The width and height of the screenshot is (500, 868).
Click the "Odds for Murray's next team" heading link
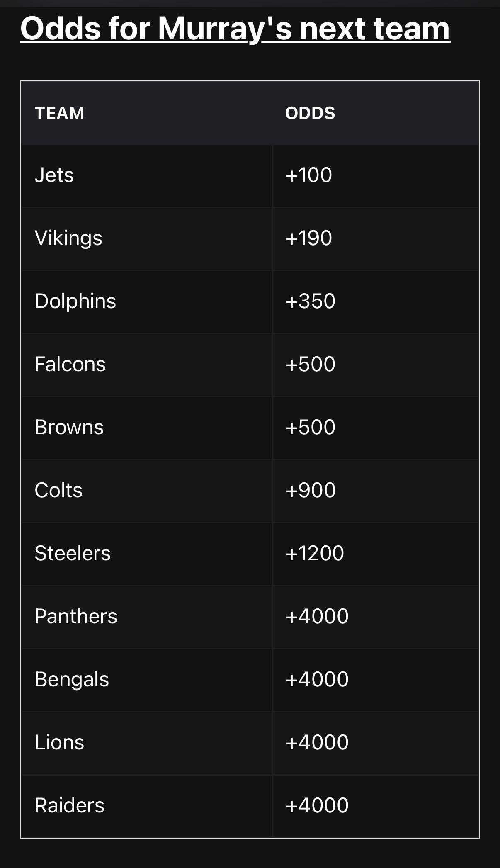(x=235, y=29)
